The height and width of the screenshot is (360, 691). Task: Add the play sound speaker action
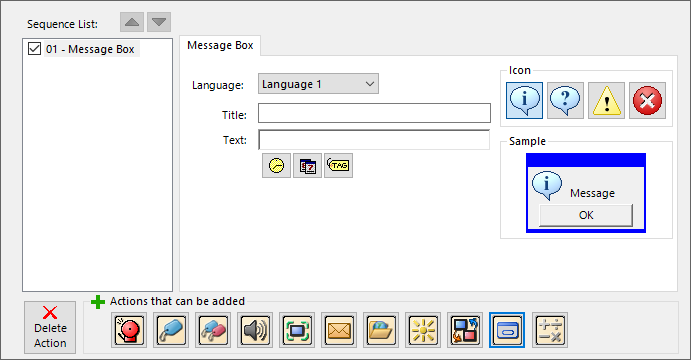(255, 330)
